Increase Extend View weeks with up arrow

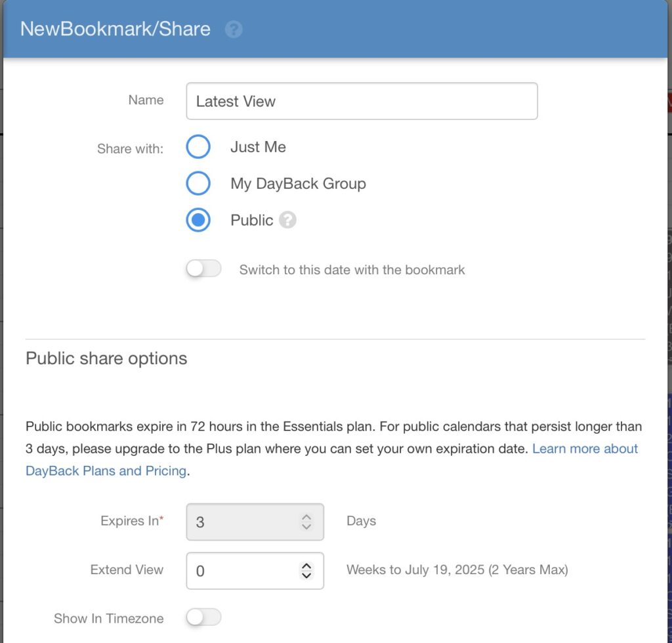coord(306,566)
